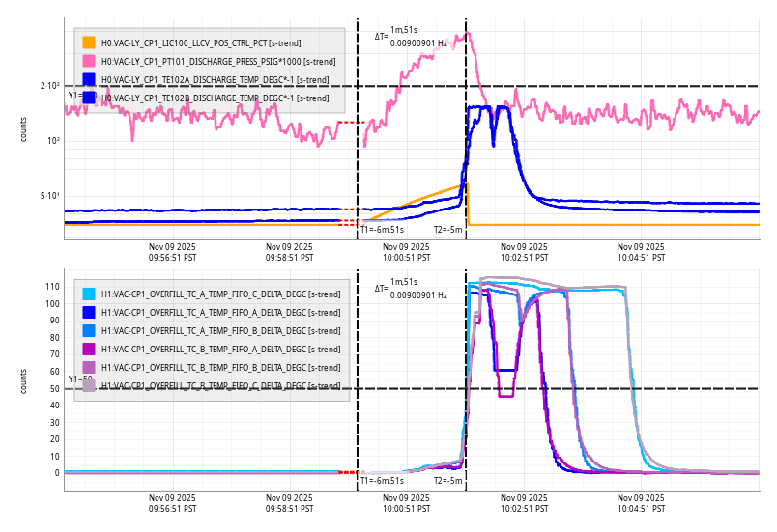777x532 pixels.
Task: Click the 10:04:51 PST time label on lower axis
Action: pyautogui.click(x=642, y=502)
